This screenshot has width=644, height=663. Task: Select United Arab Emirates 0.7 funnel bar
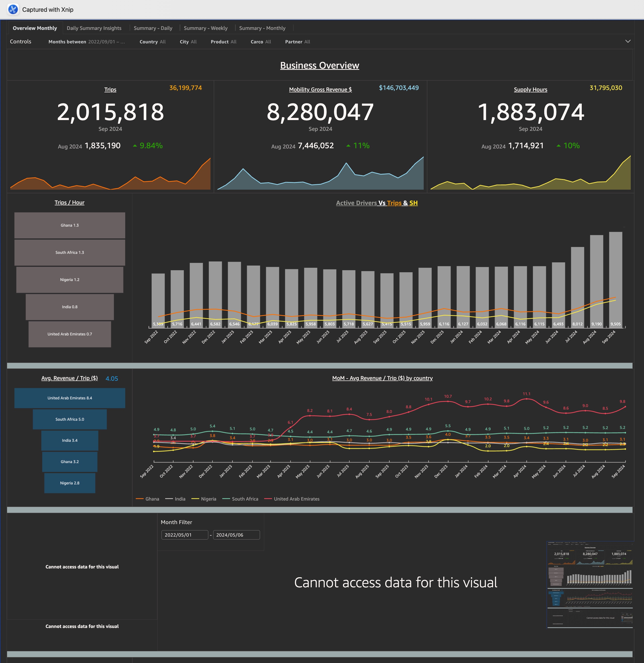70,334
